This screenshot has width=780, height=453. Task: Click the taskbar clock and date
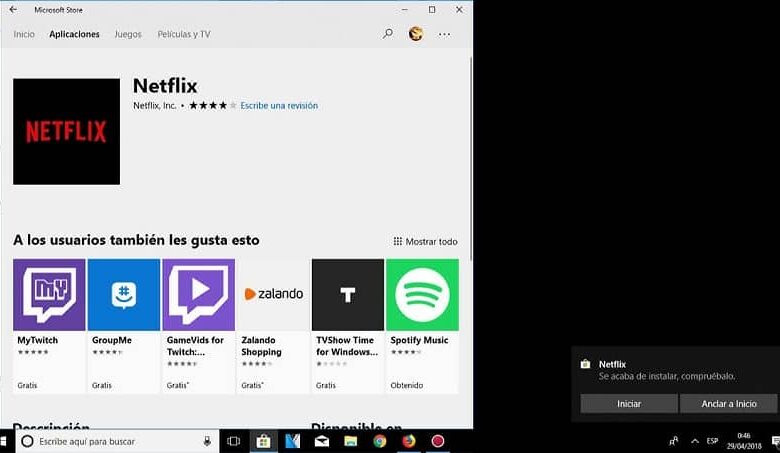point(744,441)
